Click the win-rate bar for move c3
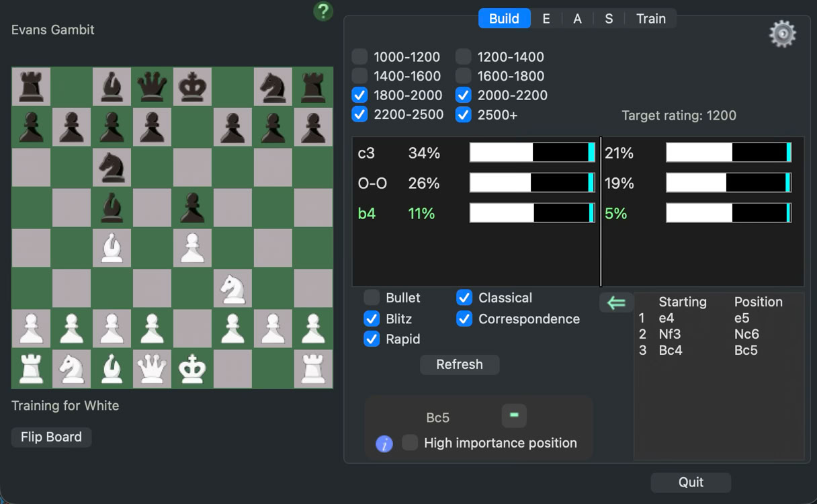 coord(532,153)
